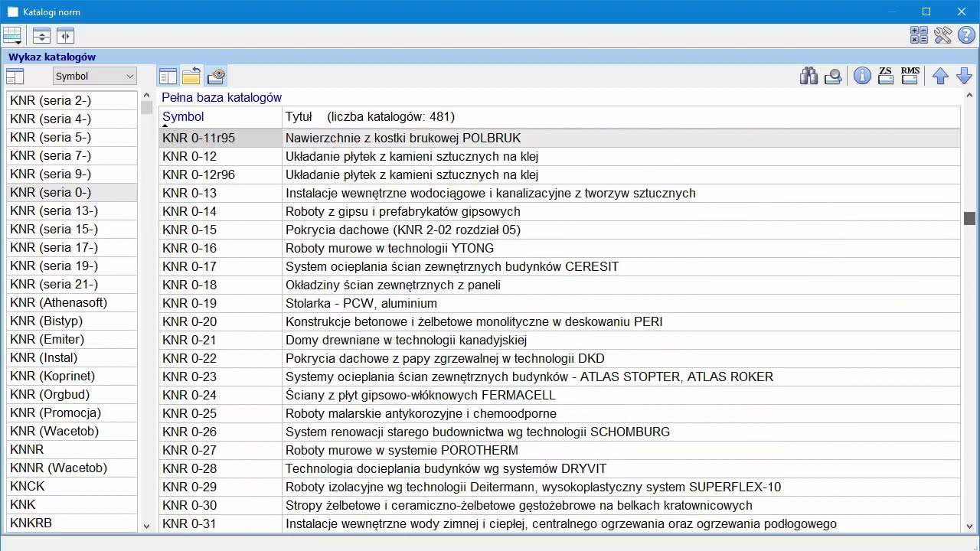Screen dimensions: 980x551
Task: Click the magnifier find-in-catalog icon
Action: (x=833, y=76)
